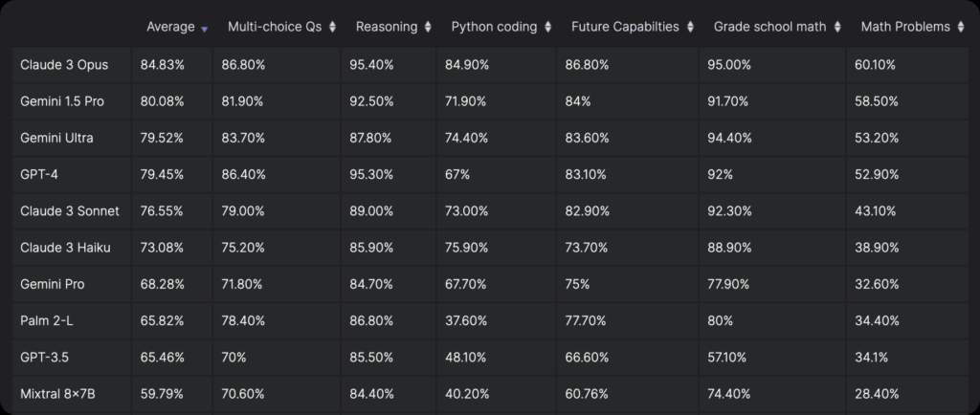Click sort arrows beside Multi-choice Qs
Screen dimensions: 980x415
[332, 28]
